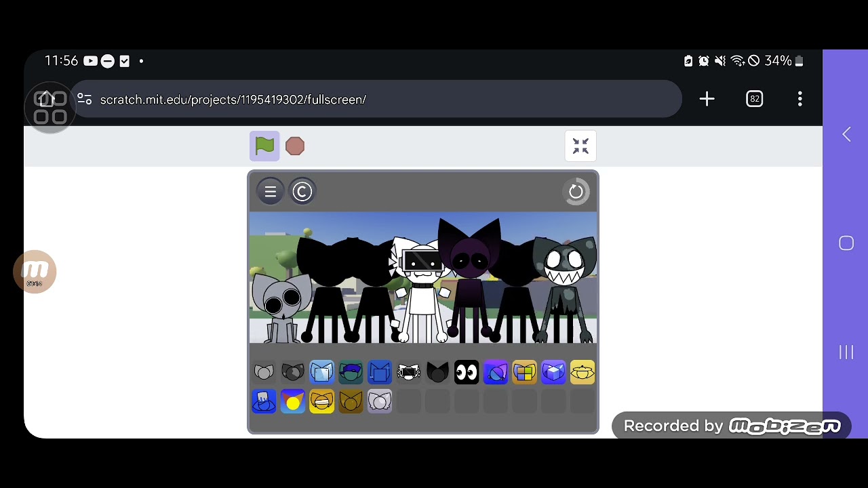Choose the white visor-wearing character icon
Image resolution: width=868 pixels, height=488 pixels.
pos(408,372)
